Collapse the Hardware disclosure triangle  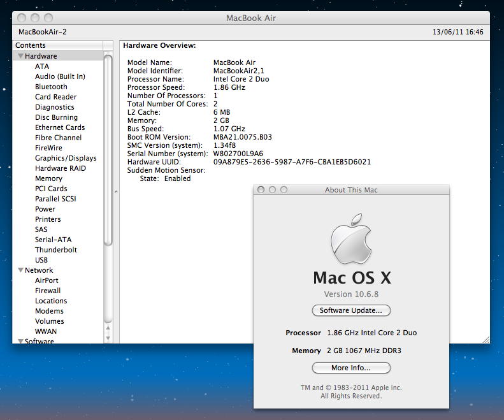(x=20, y=56)
